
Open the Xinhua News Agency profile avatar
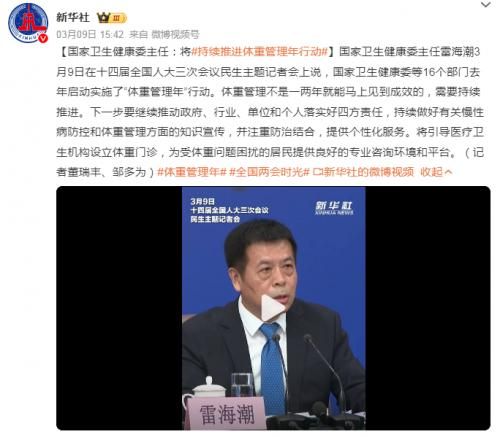[28, 23]
